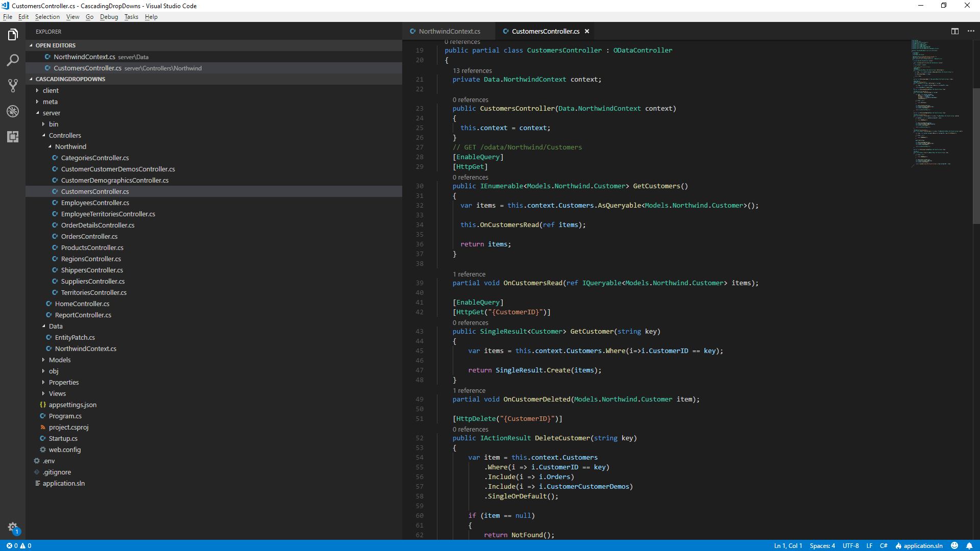Close the CustomersController.cs tab
This screenshot has width=980, height=551.
click(586, 31)
